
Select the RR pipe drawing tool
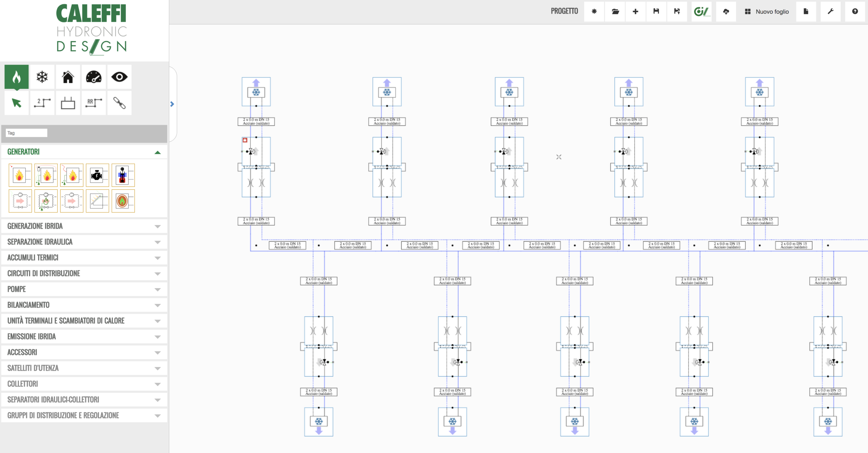pos(94,103)
